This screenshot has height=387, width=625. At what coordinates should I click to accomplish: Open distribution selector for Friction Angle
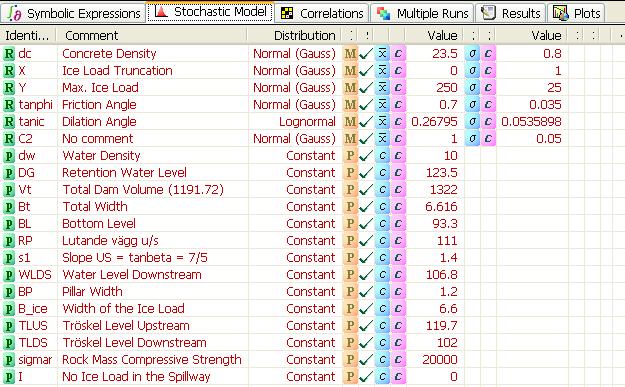tap(295, 105)
